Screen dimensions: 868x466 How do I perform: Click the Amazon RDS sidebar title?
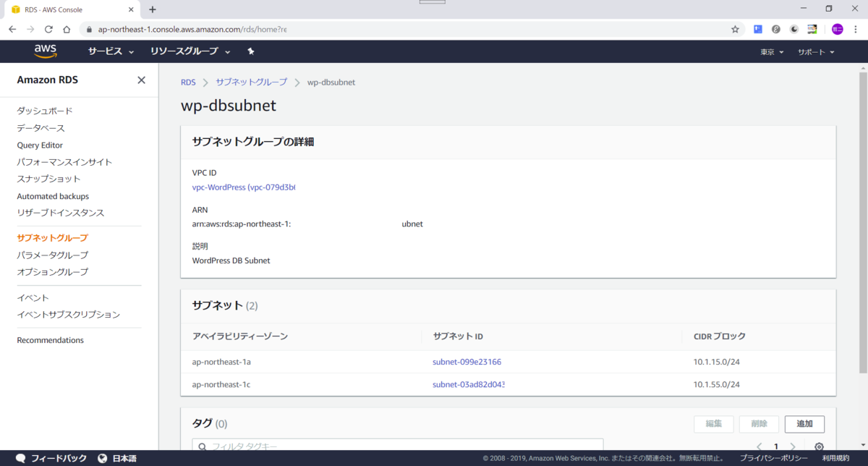(48, 80)
